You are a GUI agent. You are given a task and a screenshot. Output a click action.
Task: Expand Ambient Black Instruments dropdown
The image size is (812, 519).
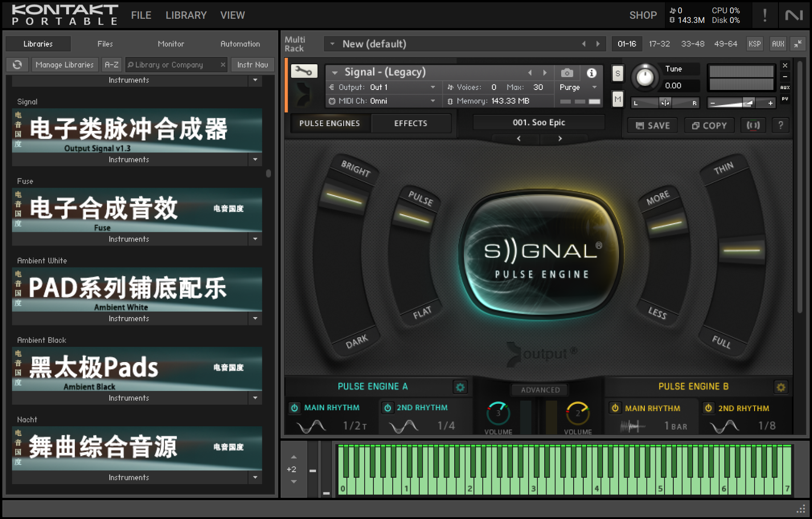(x=255, y=398)
